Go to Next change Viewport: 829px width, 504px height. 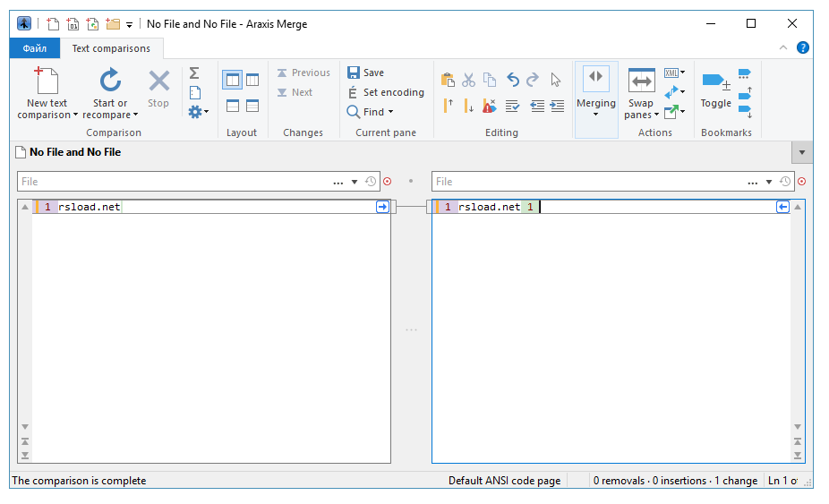coord(295,92)
